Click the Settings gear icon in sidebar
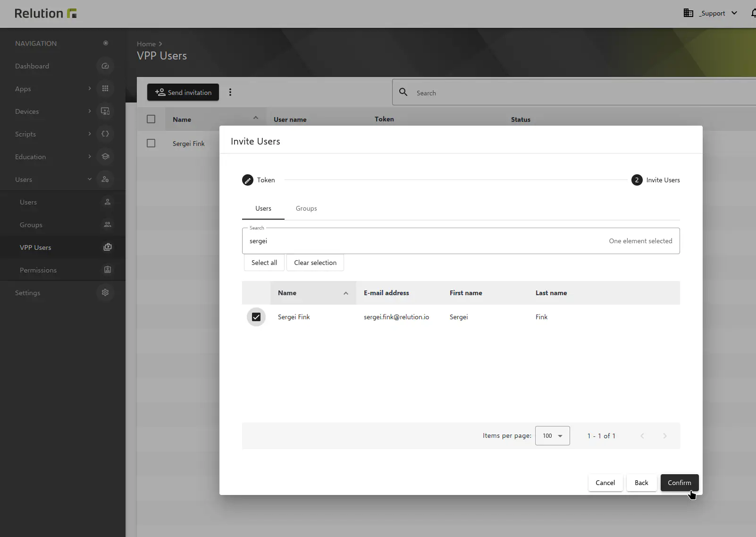This screenshot has width=756, height=537. click(105, 293)
